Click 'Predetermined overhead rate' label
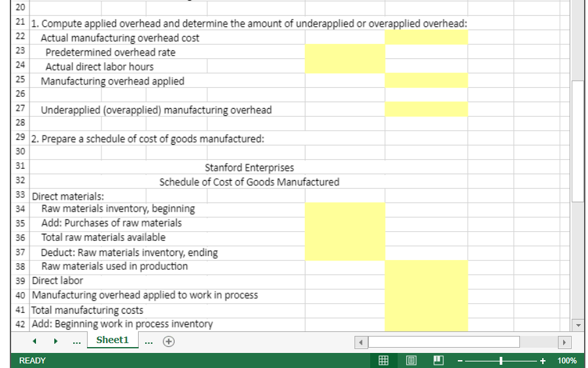The image size is (588, 368). 111,52
